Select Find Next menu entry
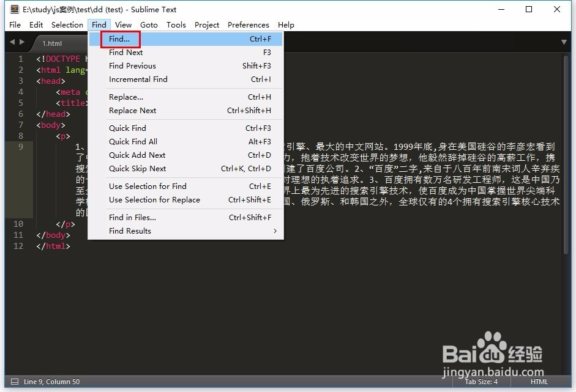Viewport: 576px width, 392px height. tap(186, 53)
